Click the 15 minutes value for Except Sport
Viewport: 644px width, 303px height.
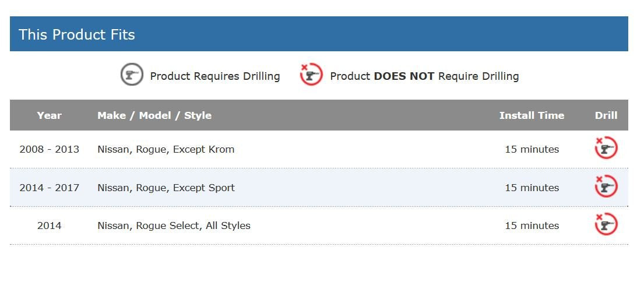pyautogui.click(x=532, y=188)
